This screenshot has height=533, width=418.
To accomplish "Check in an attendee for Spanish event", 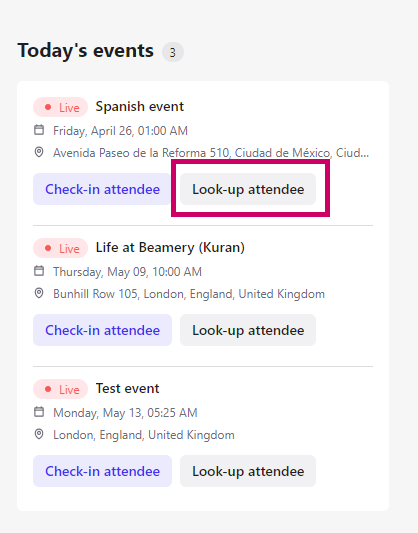I will [x=102, y=189].
